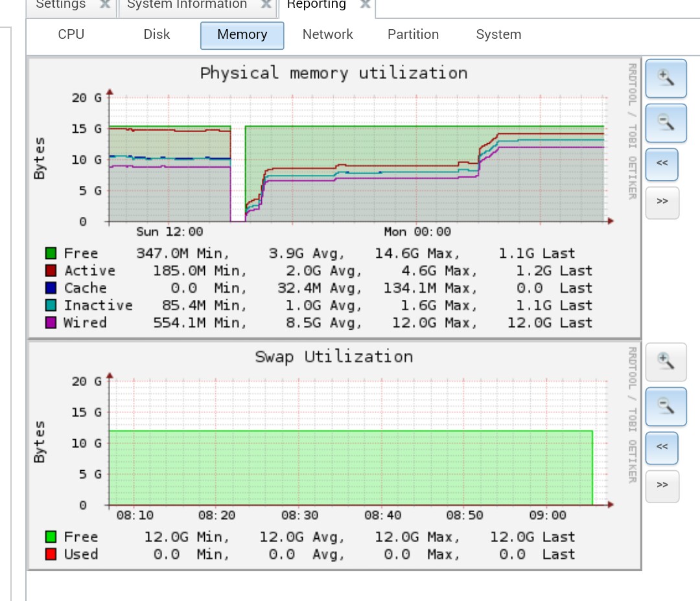This screenshot has height=601, width=700.
Task: Click the 'Physical memory utilization' graph title
Action: tap(334, 73)
